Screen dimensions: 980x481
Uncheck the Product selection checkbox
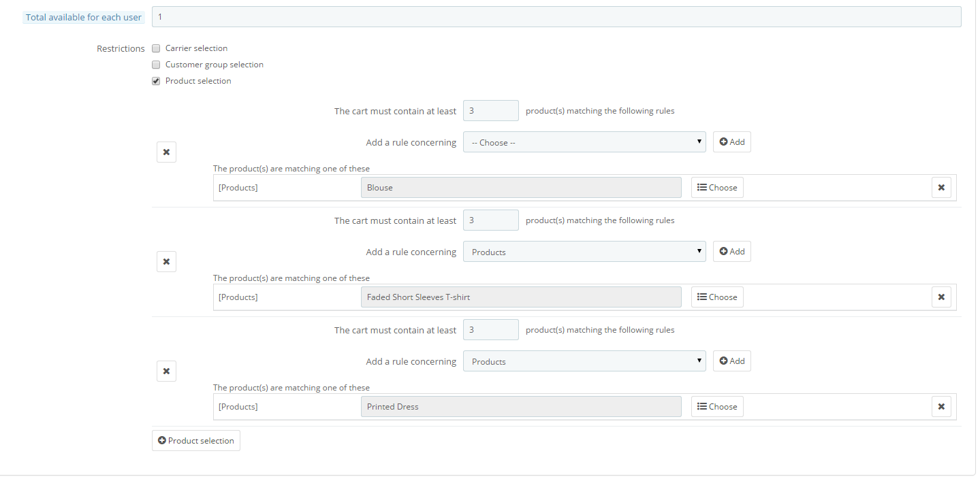point(157,81)
